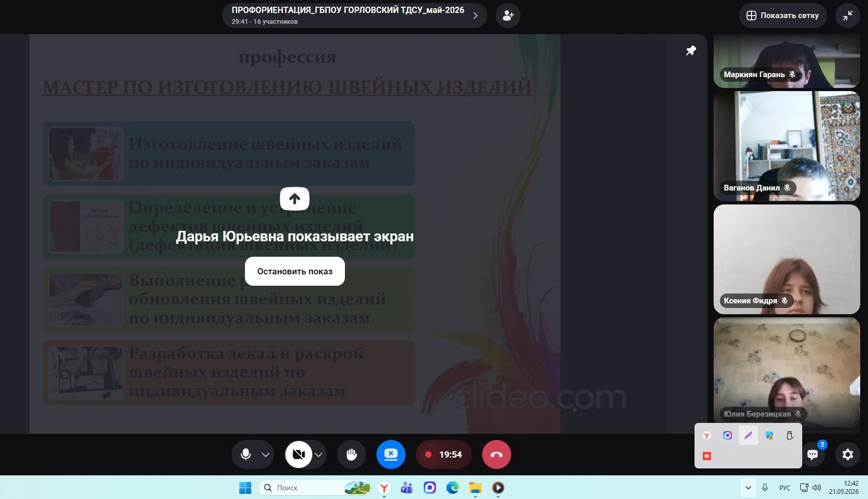Select Ваганов Данил's video tile
Viewport: 868px width, 499px height.
point(787,146)
